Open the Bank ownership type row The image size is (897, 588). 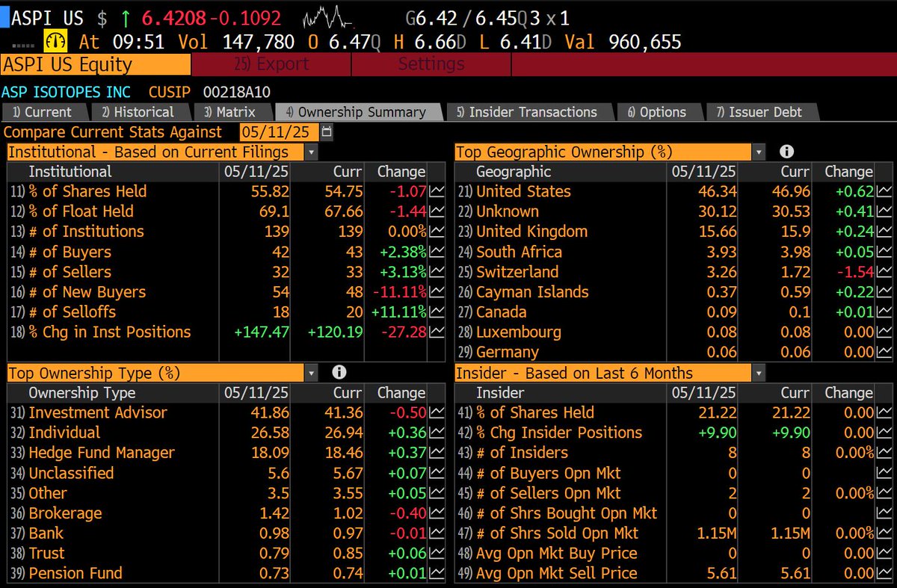click(x=226, y=533)
